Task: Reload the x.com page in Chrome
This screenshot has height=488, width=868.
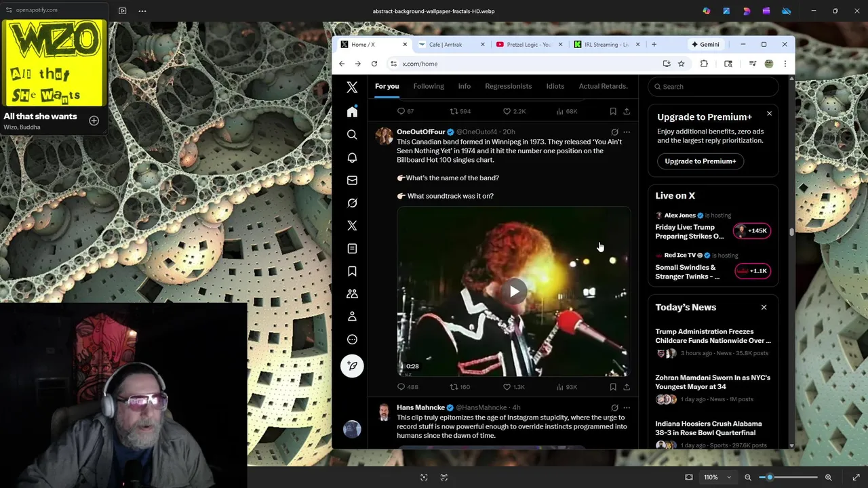Action: pyautogui.click(x=374, y=64)
